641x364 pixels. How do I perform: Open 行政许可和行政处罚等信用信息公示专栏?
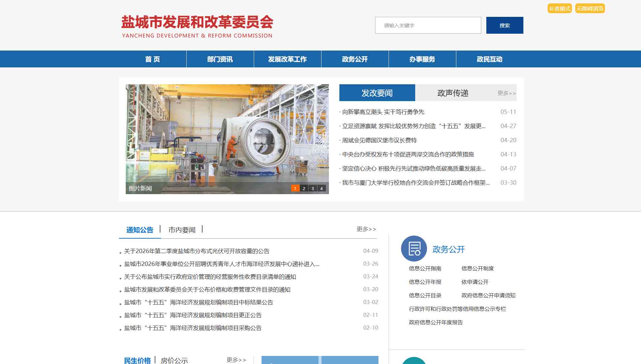pos(457,309)
